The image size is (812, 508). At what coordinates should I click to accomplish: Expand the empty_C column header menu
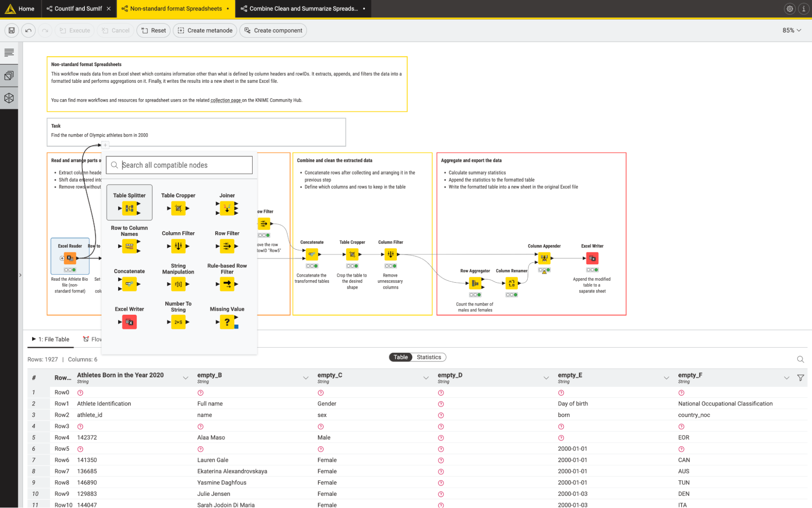pos(426,378)
